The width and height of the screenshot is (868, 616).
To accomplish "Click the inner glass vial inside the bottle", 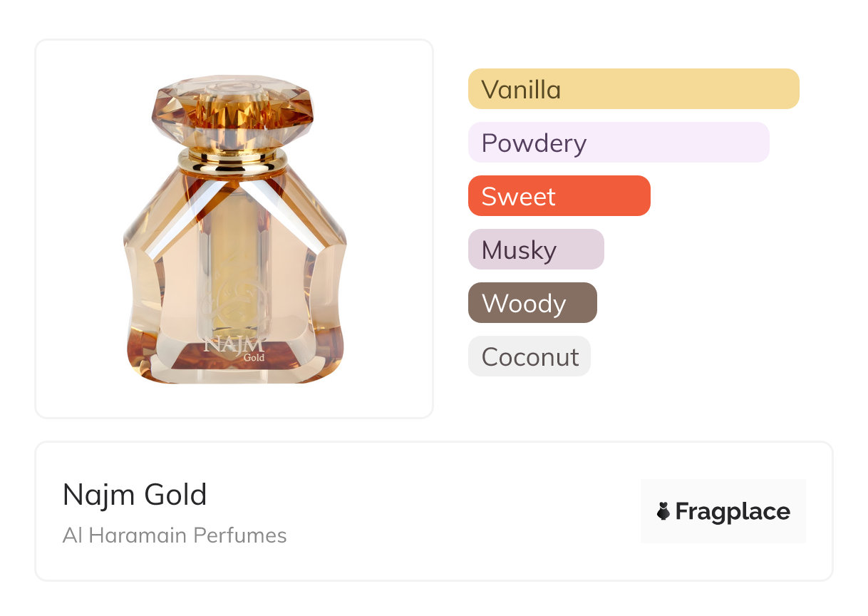I will [234, 242].
